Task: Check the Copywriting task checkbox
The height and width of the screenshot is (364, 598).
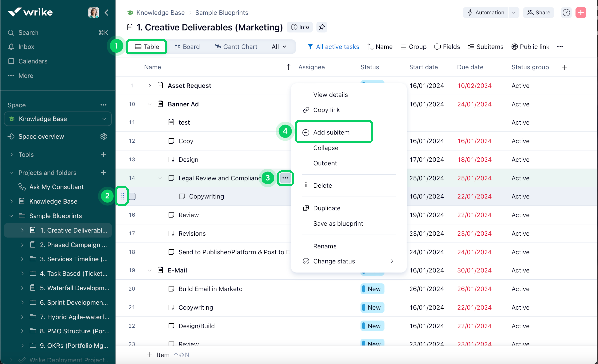Action: (x=131, y=196)
